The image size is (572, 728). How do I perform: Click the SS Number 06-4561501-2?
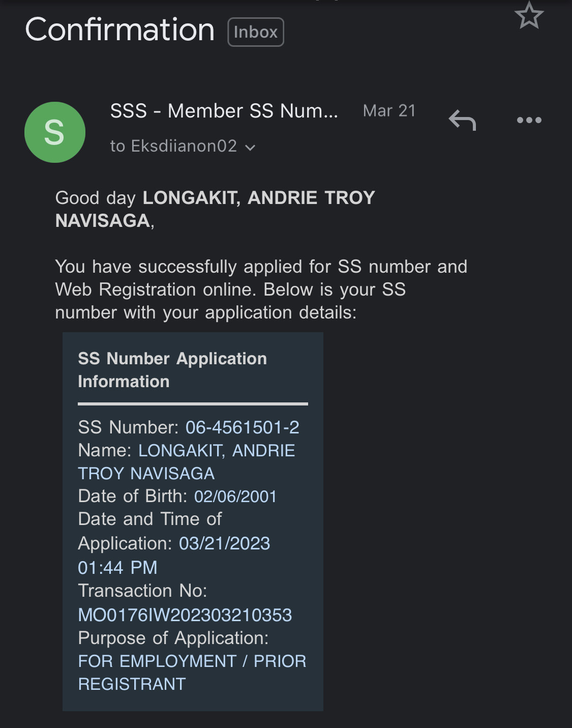point(242,427)
